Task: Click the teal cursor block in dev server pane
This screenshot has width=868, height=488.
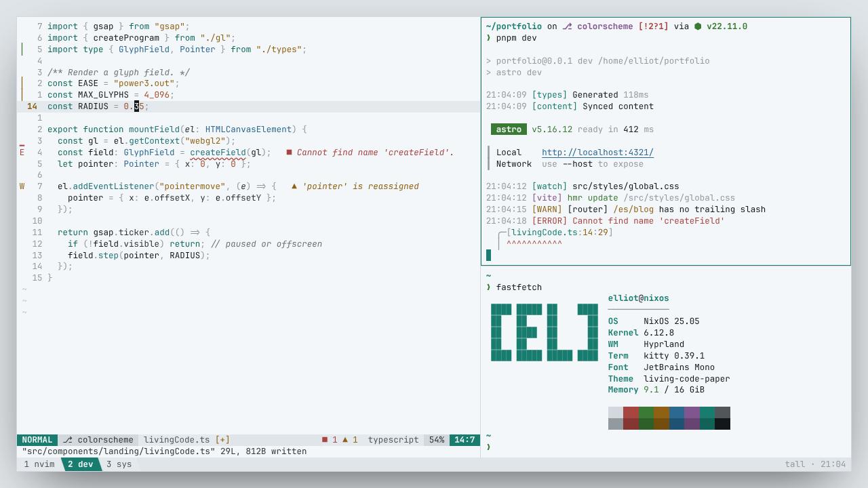Action: 488,255
